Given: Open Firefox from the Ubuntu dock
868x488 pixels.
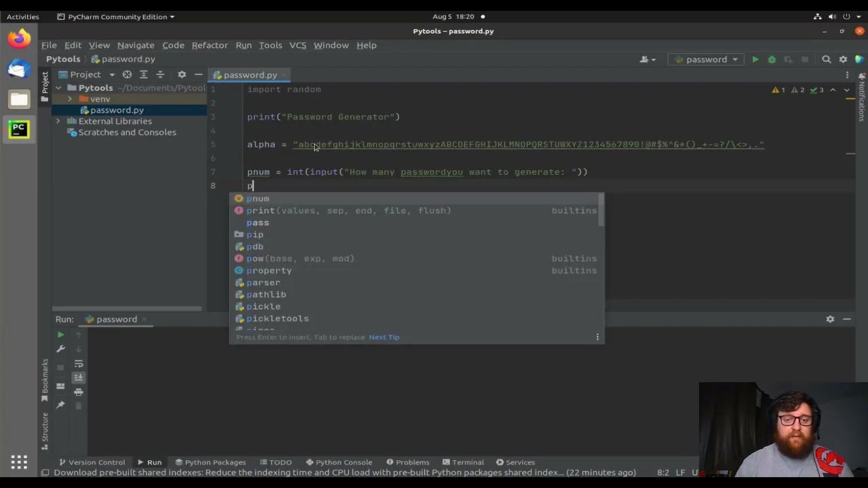Looking at the screenshot, I should tap(19, 39).
